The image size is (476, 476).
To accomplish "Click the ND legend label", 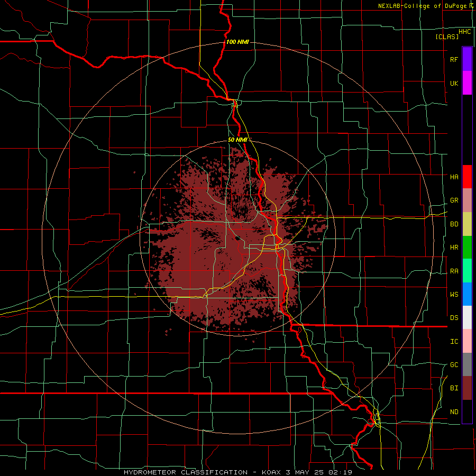I will point(454,412).
